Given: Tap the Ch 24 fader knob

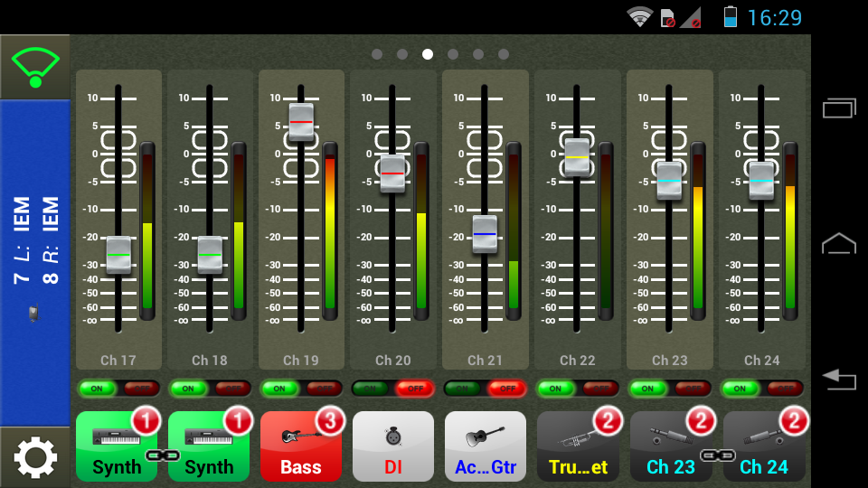Looking at the screenshot, I should pos(761,181).
